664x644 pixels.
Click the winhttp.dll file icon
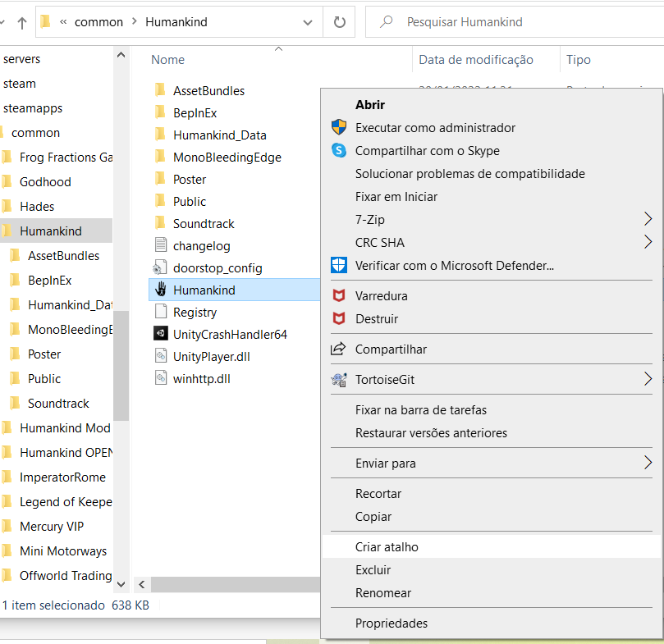click(161, 378)
